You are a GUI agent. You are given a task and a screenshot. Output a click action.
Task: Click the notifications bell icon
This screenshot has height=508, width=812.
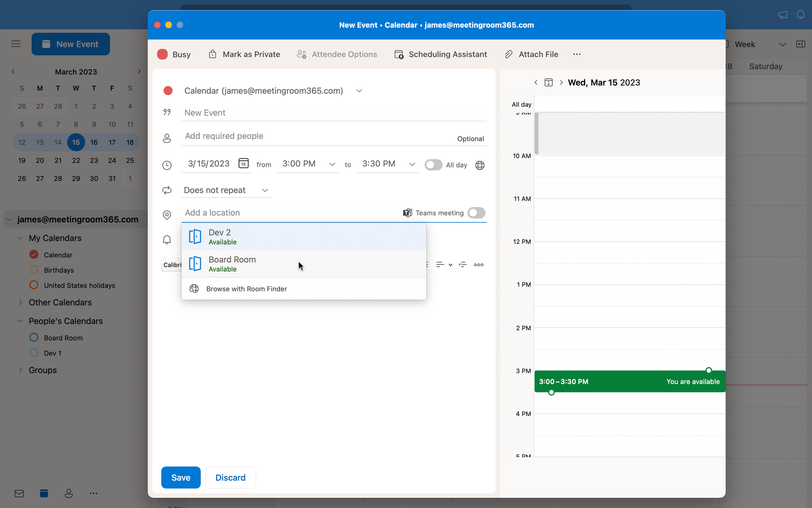click(x=801, y=15)
